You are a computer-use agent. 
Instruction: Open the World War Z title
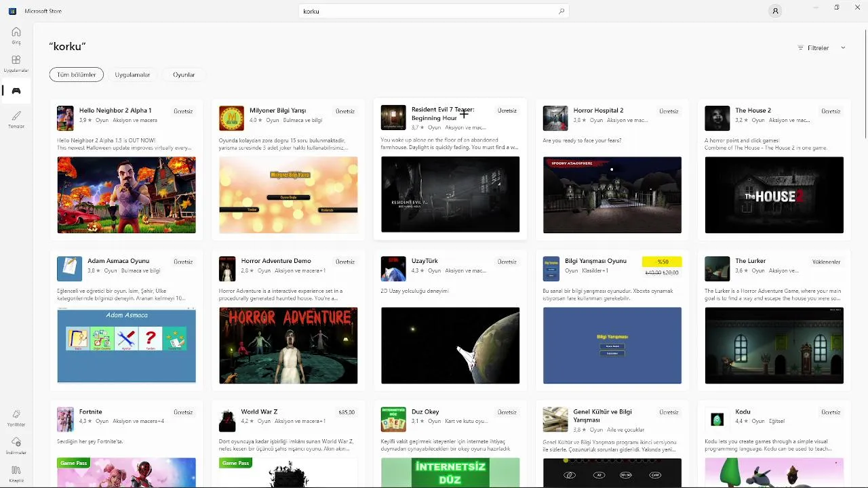pos(259,412)
